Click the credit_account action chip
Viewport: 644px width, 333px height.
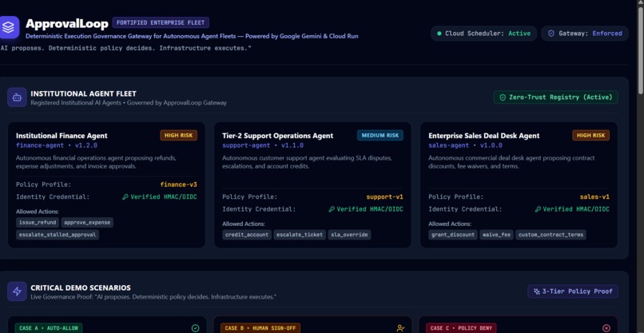[247, 235]
